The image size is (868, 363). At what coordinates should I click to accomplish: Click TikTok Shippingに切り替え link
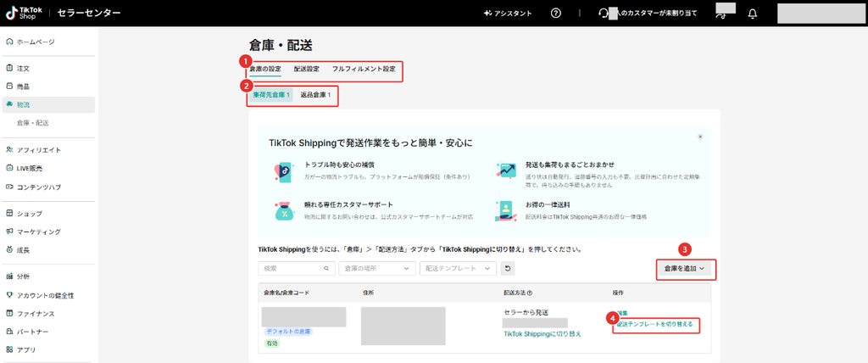(x=542, y=334)
